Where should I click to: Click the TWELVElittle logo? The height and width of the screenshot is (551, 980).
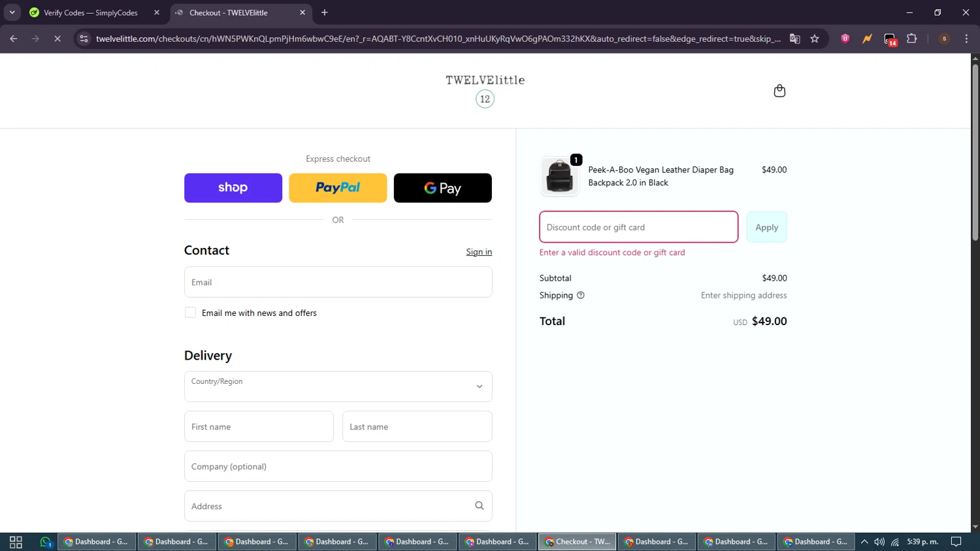[x=485, y=90]
